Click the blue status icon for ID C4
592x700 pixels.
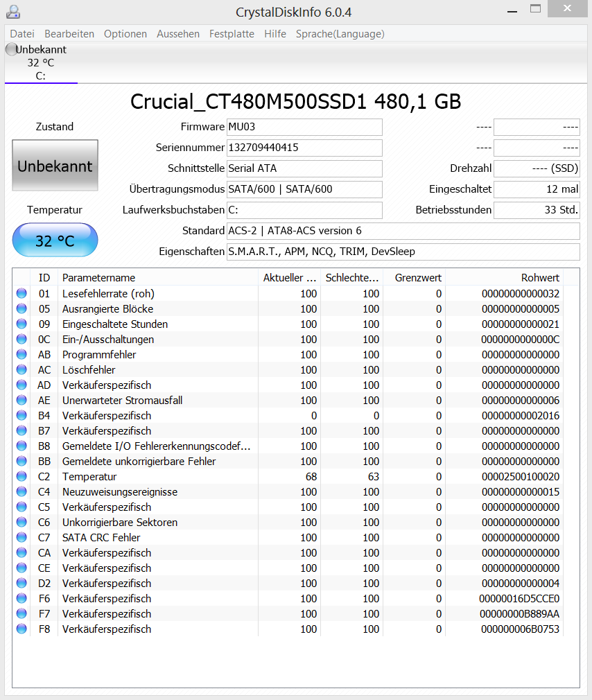tap(21, 491)
